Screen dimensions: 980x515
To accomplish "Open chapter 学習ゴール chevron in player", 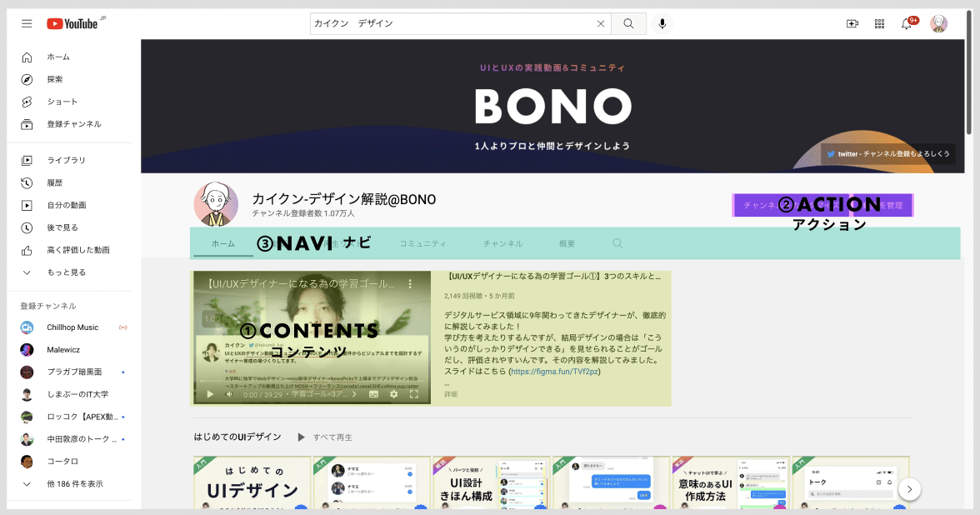I will 354,394.
